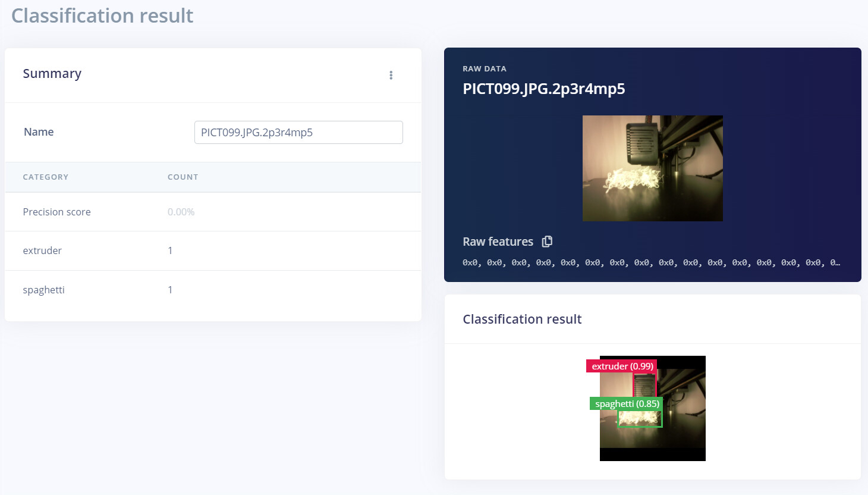The image size is (868, 495).
Task: Click the 0.00% precision value
Action: [x=181, y=212]
